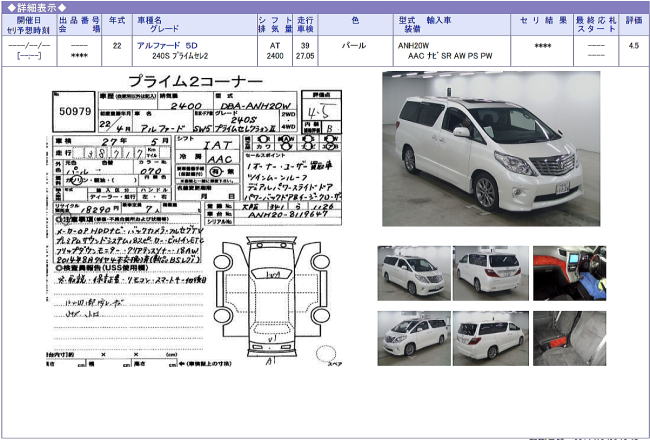Open the front-left view thumbnail in the upper row
Screen dimensions: 650x440
pos(414,273)
